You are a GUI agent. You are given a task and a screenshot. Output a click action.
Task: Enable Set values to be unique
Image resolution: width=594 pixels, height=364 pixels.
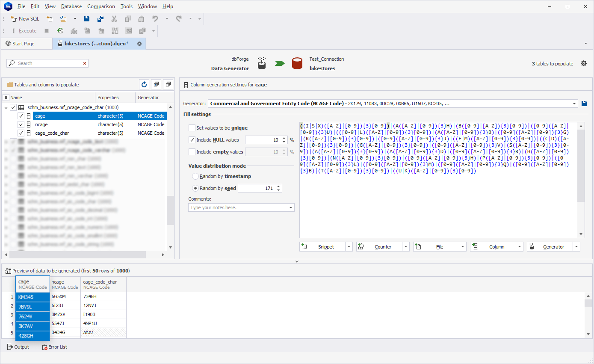[x=192, y=128]
